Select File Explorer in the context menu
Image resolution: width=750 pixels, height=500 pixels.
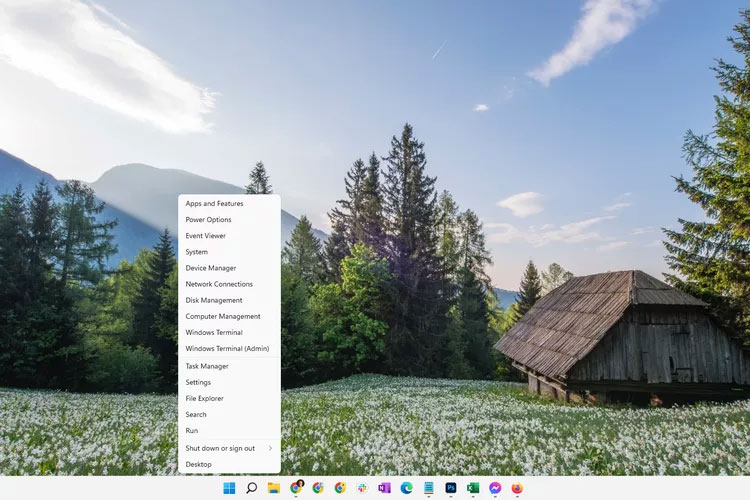click(229, 399)
